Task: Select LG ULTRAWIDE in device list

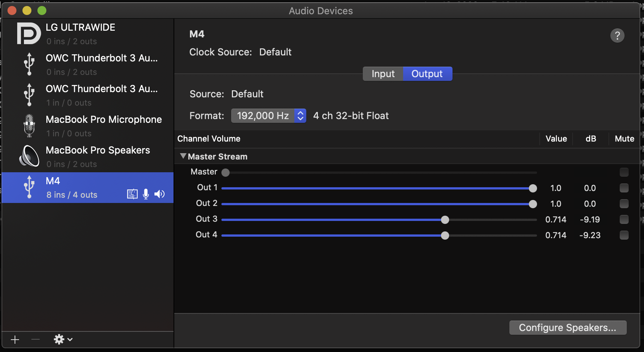Action: click(x=88, y=34)
